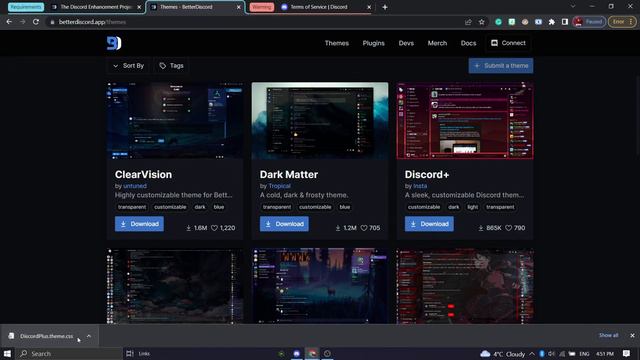Reload the page with the refresh icon
This screenshot has width=640, height=360.
tap(36, 22)
